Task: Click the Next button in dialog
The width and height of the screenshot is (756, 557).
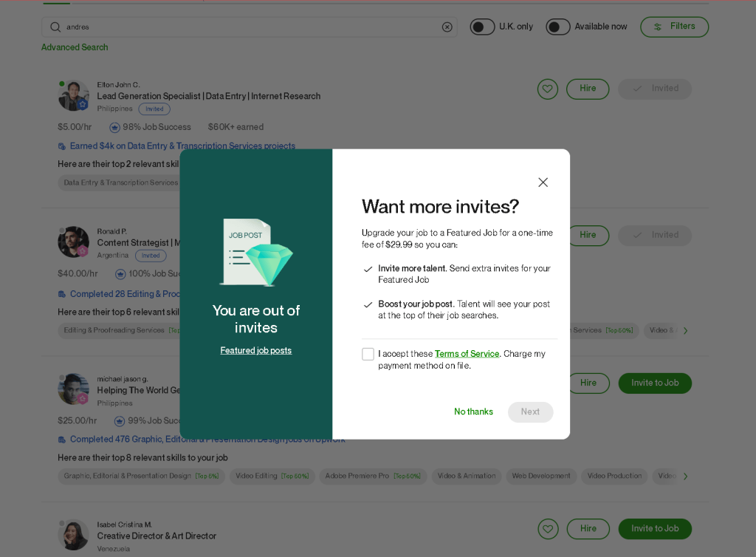Action: tap(530, 412)
